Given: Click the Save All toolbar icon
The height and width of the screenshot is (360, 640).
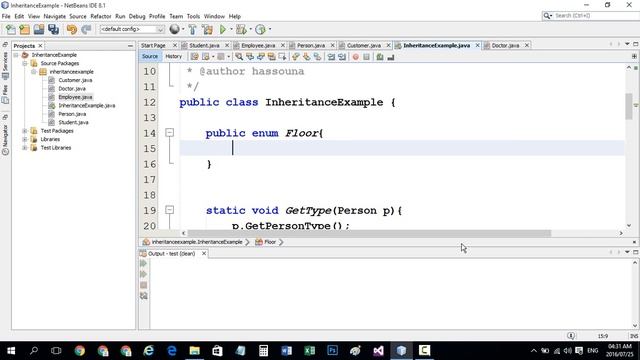Looking at the screenshot, I should 53,29.
